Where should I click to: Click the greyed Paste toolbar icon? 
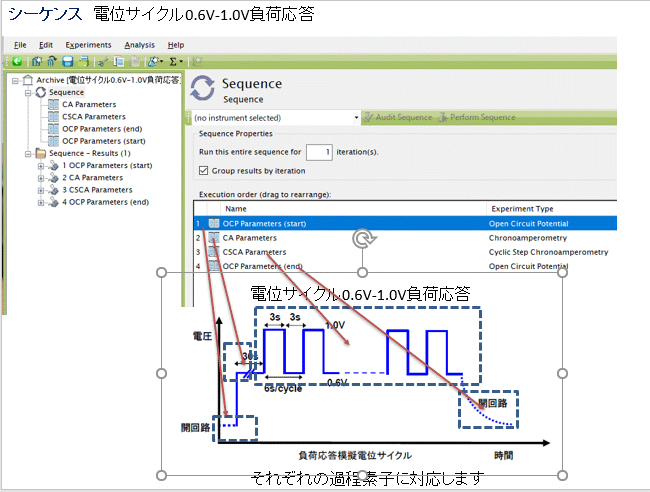click(134, 62)
